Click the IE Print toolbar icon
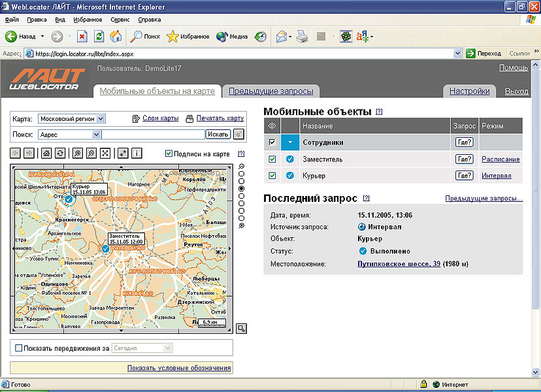541x392 pixels. 303,36
